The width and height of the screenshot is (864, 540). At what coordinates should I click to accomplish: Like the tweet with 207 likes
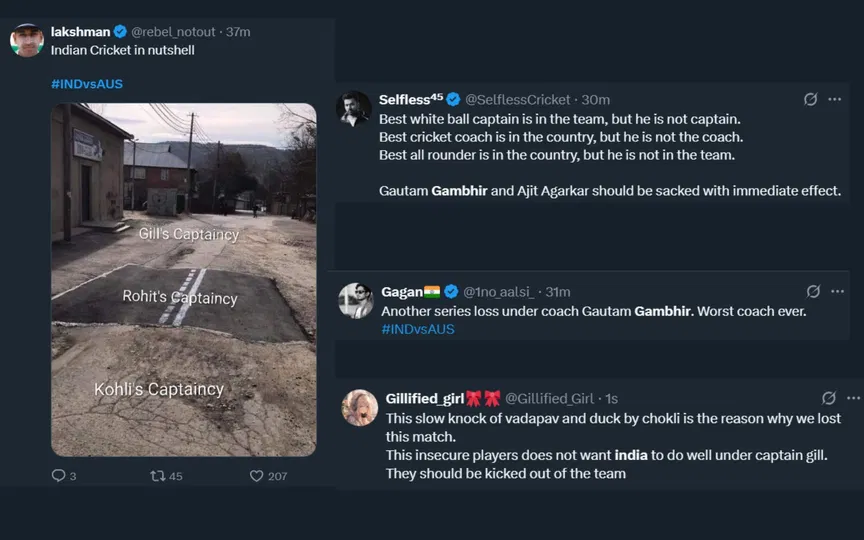point(257,476)
